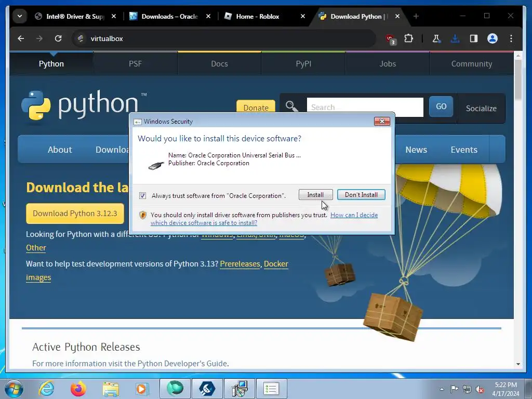Open the Events navigation item

(464, 150)
